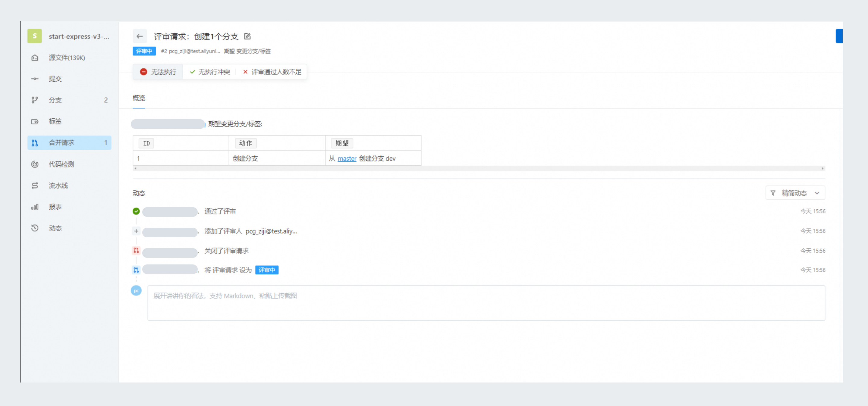Click the ID column header
This screenshot has height=406, width=868.
tap(146, 143)
